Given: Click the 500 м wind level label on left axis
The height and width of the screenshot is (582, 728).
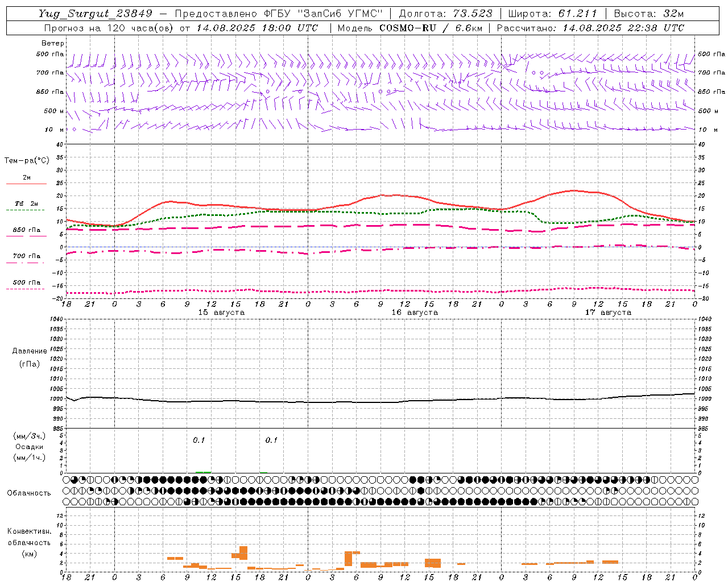Looking at the screenshot, I should [x=55, y=111].
